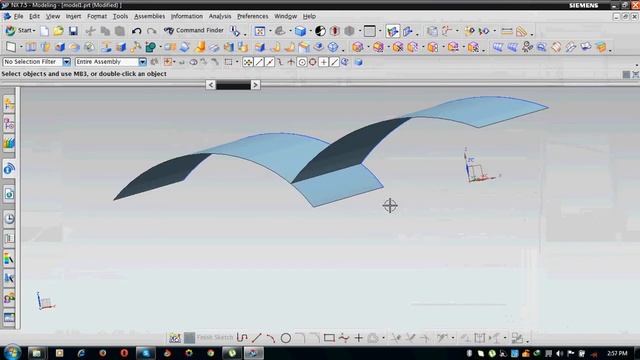Toggle the snap Quadrant Point option
Image resolution: width=640 pixels, height=360 pixels.
coord(313,62)
